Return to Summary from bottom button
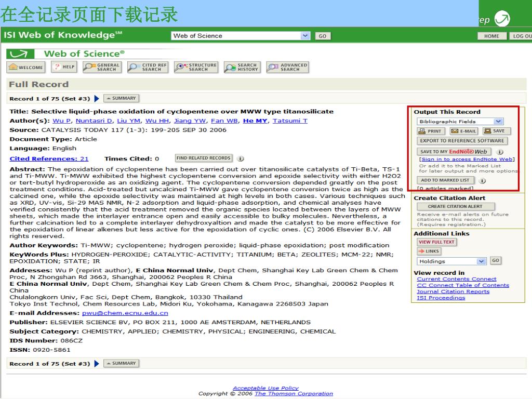The width and height of the screenshot is (532, 399). (121, 363)
